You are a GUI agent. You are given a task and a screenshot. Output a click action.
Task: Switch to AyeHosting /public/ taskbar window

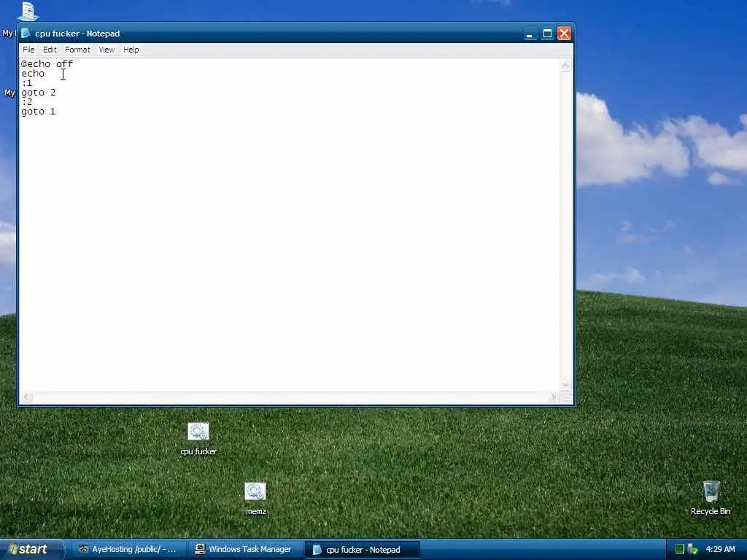coord(128,550)
